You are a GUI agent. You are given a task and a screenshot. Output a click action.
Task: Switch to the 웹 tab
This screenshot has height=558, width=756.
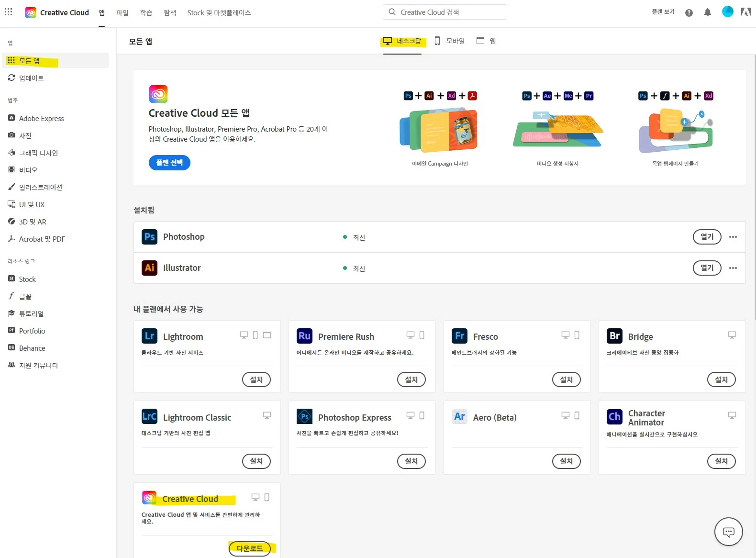click(x=486, y=41)
